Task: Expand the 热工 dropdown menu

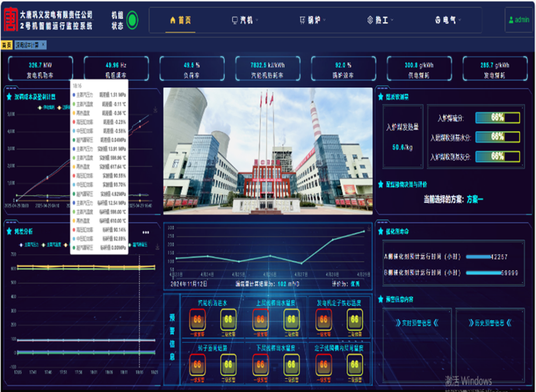Action: point(380,20)
